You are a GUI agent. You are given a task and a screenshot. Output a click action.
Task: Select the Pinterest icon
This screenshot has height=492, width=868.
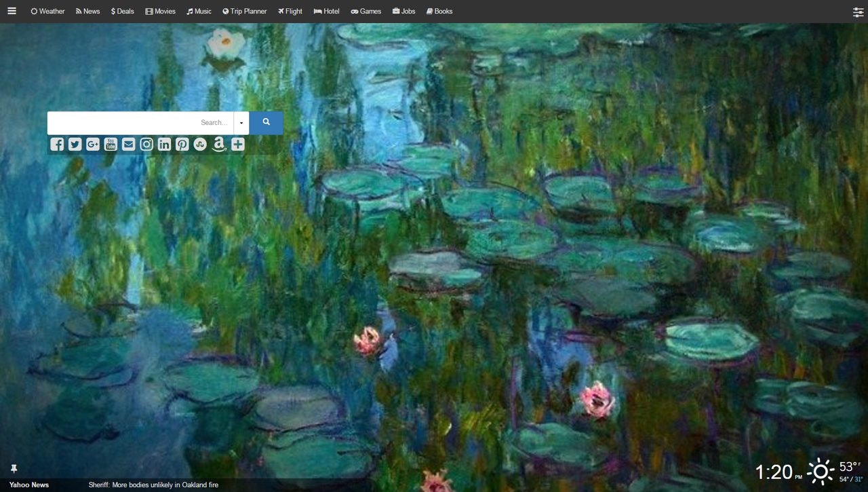point(182,144)
